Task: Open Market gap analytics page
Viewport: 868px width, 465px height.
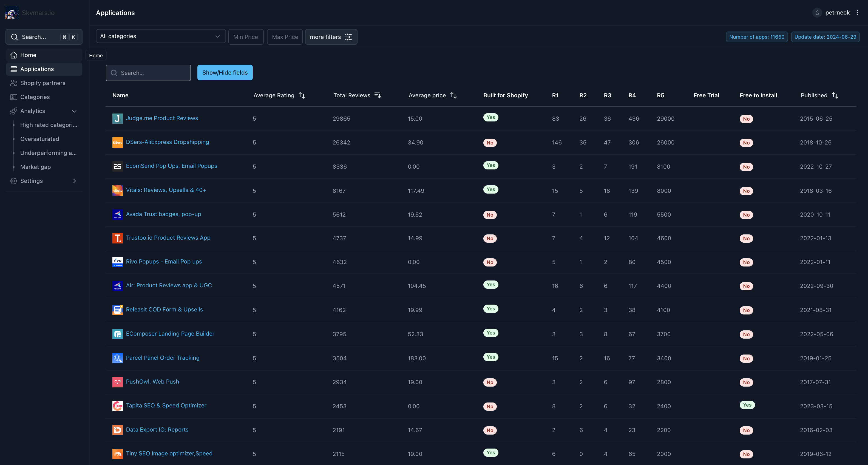Action: coord(35,167)
